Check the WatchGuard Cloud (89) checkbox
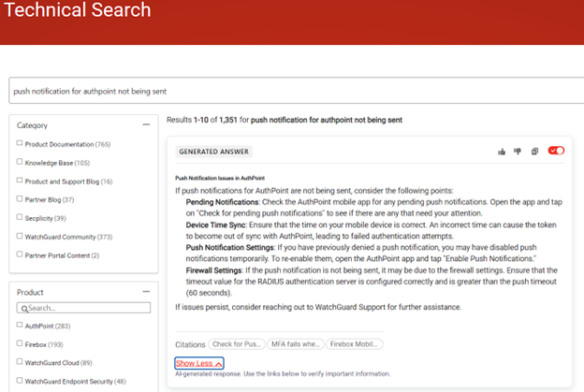584x392 pixels. click(x=20, y=361)
